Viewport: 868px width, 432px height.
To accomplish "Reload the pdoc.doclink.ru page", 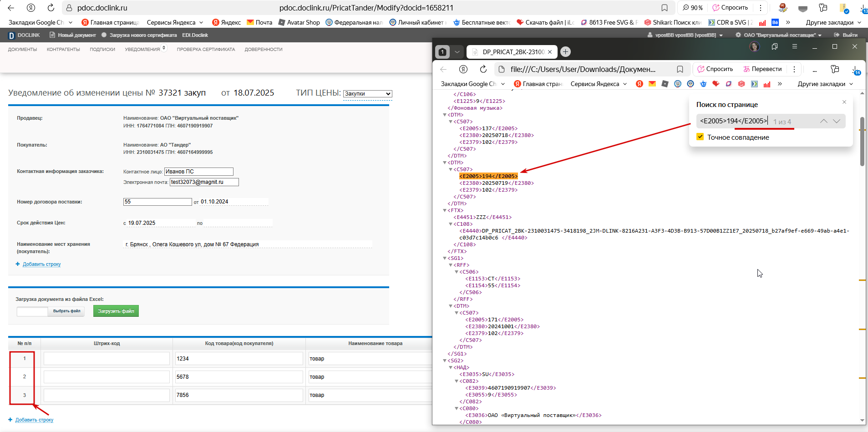I will pos(51,8).
